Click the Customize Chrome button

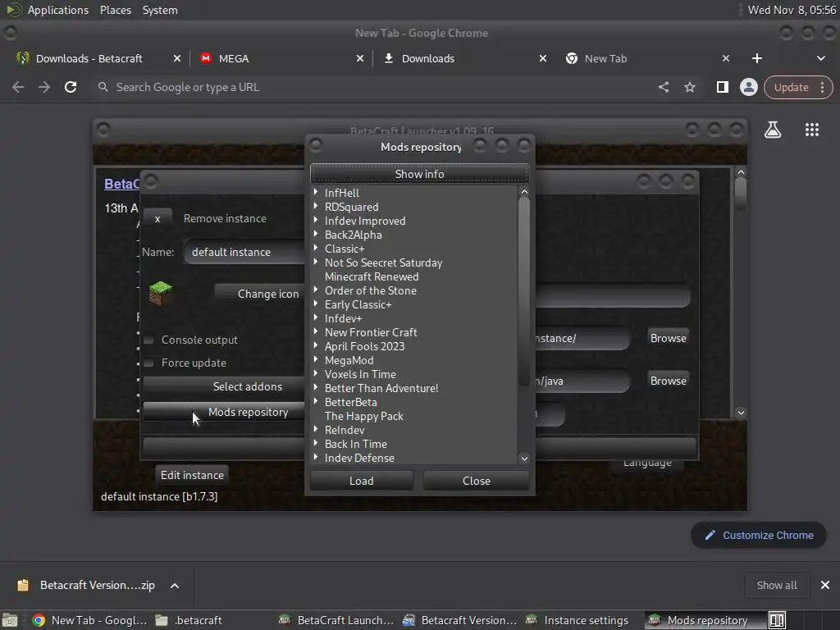pyautogui.click(x=759, y=535)
